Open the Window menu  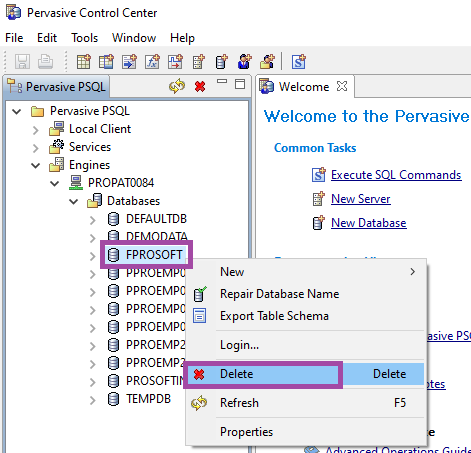134,38
